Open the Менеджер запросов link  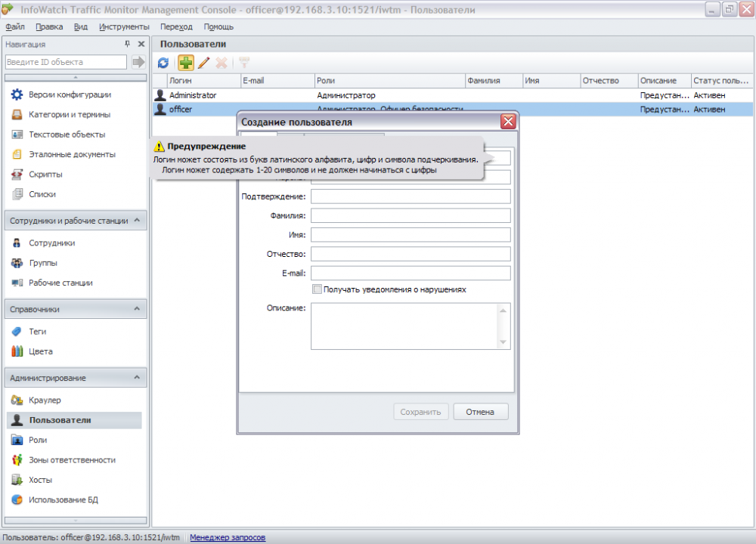click(228, 537)
